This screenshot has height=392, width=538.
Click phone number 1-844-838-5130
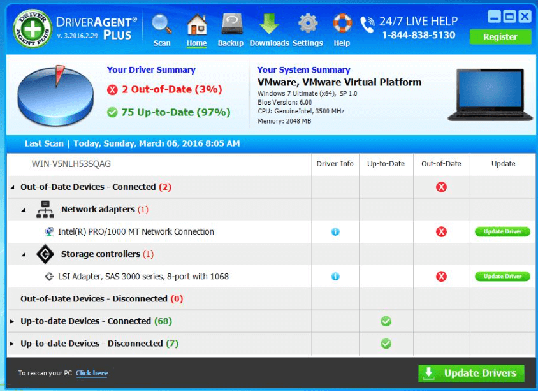point(419,35)
